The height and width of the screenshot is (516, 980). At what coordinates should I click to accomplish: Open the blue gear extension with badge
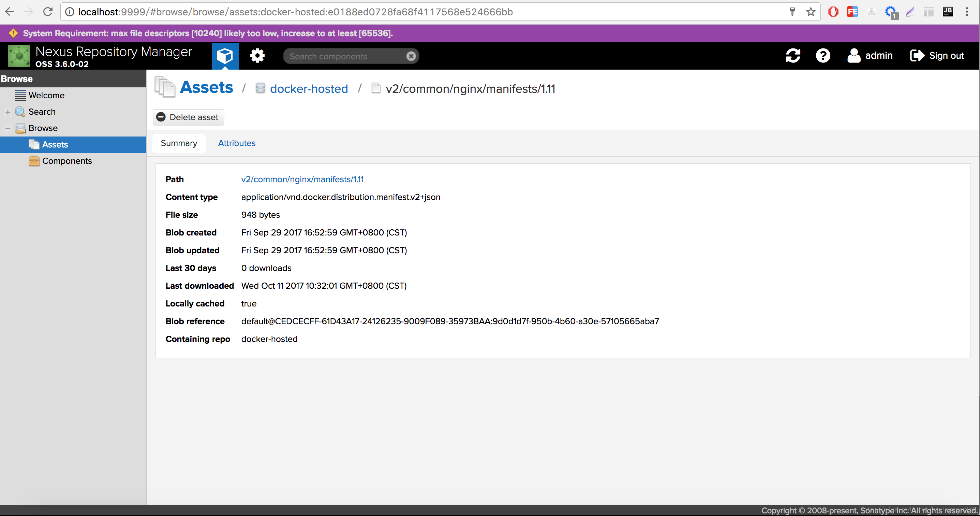click(891, 12)
